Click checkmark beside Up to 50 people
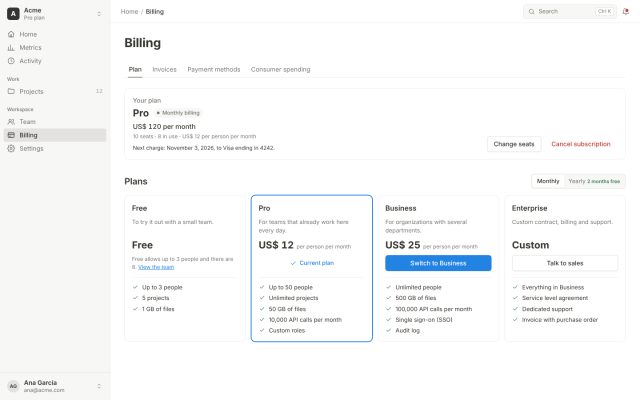The height and width of the screenshot is (400, 640). point(262,287)
